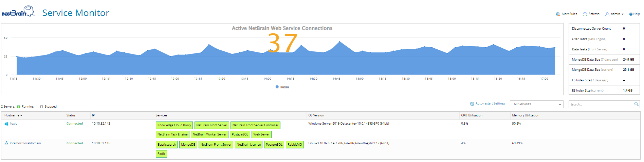Click Connected status for liuxiu

(75, 124)
